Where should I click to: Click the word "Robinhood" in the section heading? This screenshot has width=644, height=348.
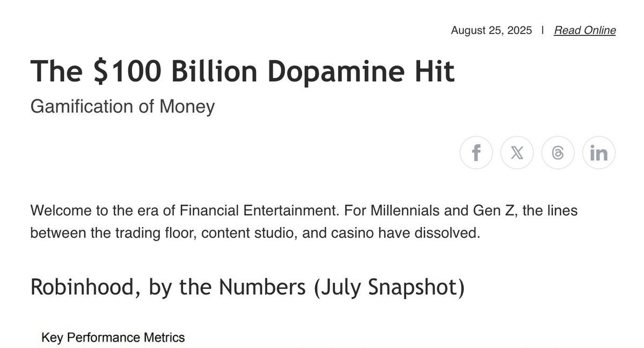coord(84,287)
